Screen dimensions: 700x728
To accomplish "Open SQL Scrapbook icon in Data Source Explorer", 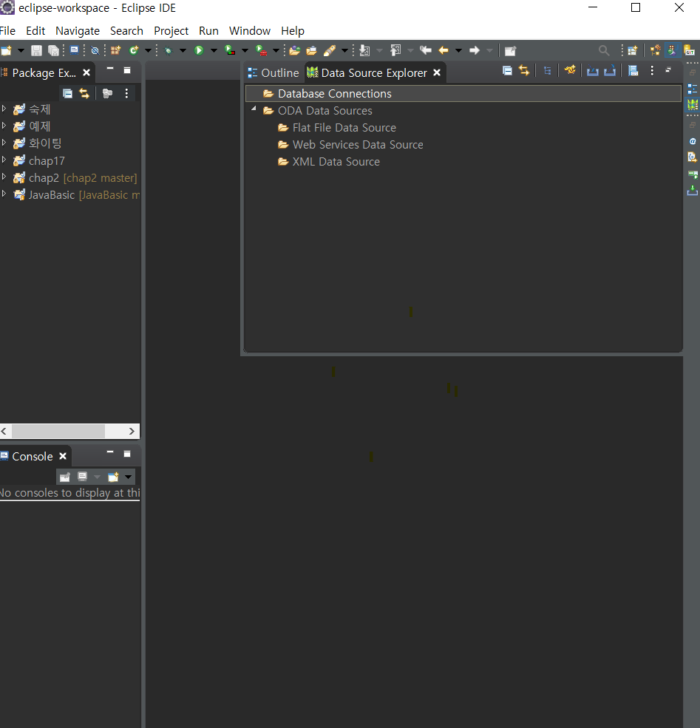I will (x=633, y=70).
